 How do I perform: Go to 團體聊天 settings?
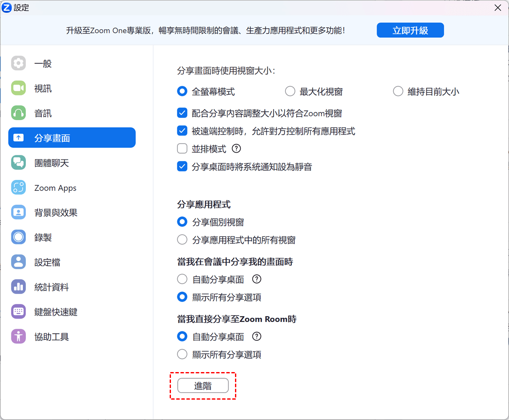pyautogui.click(x=72, y=163)
